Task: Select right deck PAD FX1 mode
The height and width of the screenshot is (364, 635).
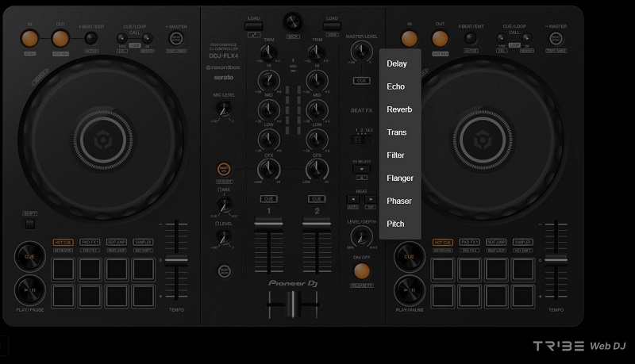Action: (x=469, y=242)
